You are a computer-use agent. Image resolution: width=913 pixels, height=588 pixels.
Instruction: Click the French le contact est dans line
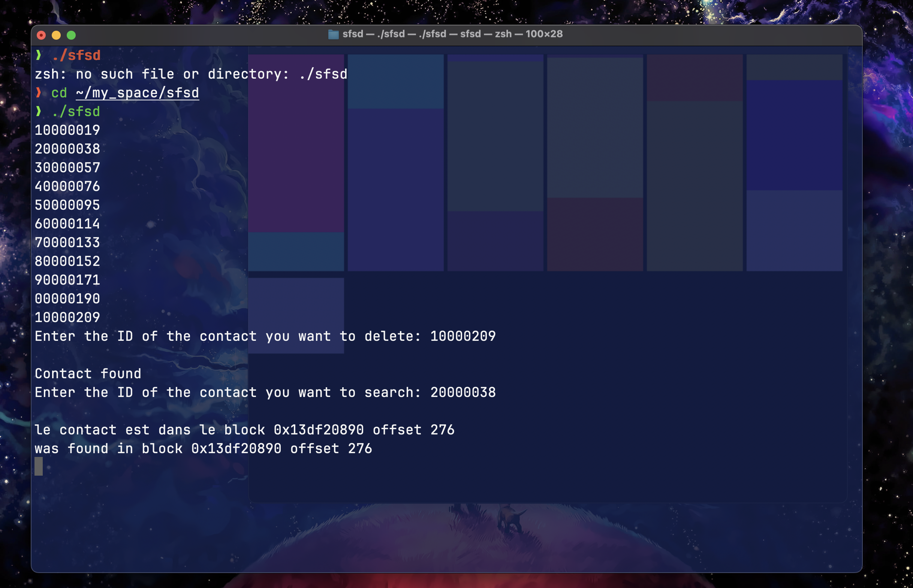click(x=244, y=430)
